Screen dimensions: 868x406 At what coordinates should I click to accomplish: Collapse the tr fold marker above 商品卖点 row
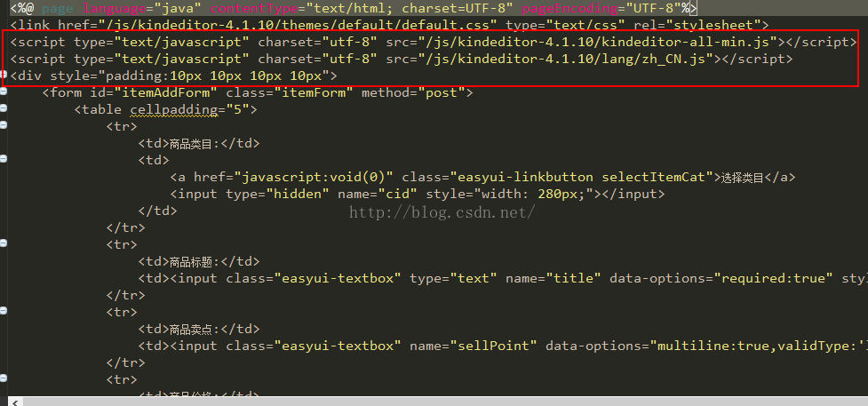(x=3, y=311)
